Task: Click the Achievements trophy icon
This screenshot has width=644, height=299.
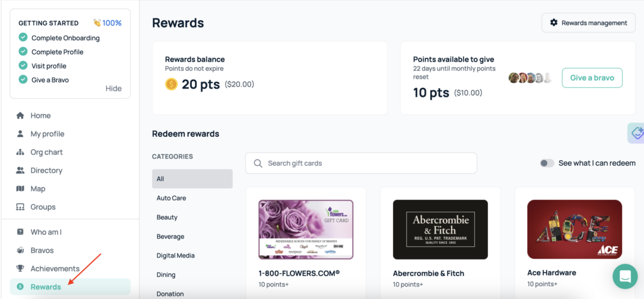Action: pyautogui.click(x=20, y=268)
